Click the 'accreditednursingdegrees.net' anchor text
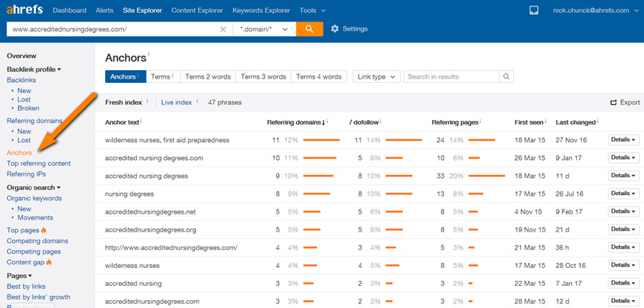Image resolution: width=644 pixels, height=308 pixels. (150, 212)
